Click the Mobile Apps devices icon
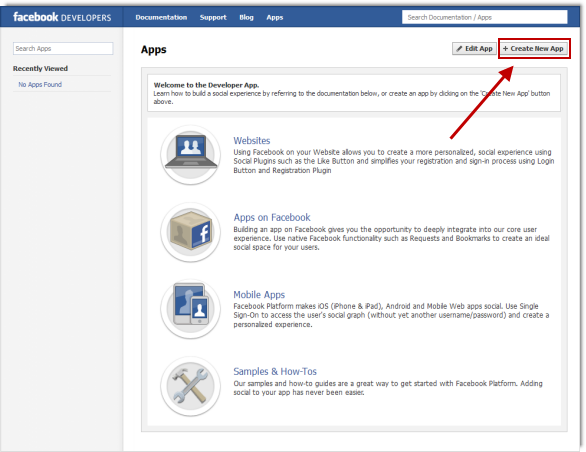 tap(191, 309)
